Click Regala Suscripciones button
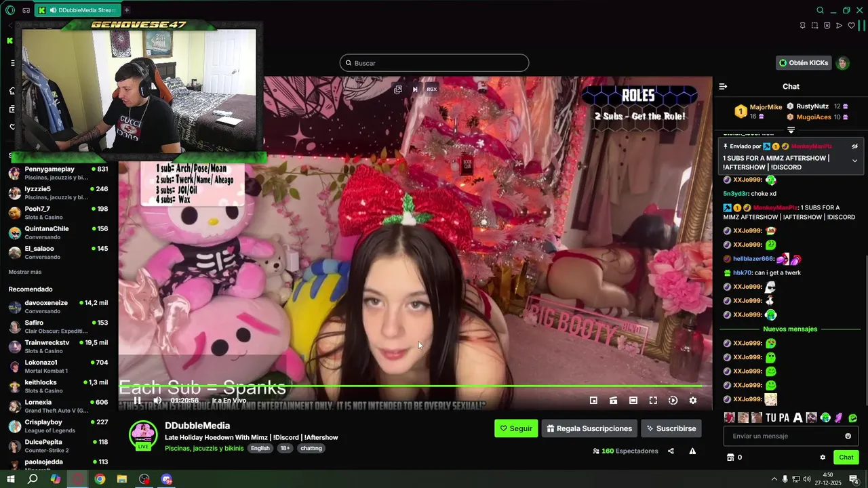The width and height of the screenshot is (868, 488). [590, 428]
